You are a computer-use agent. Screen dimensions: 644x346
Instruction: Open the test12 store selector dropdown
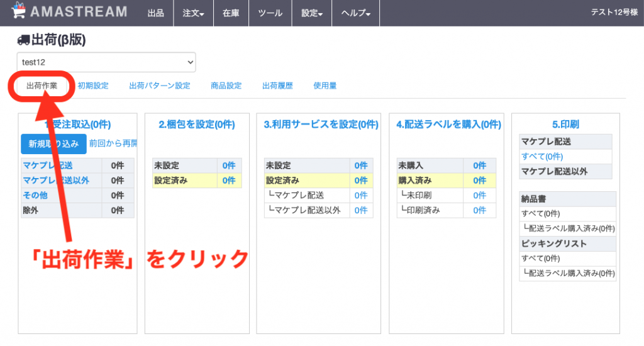[106, 62]
